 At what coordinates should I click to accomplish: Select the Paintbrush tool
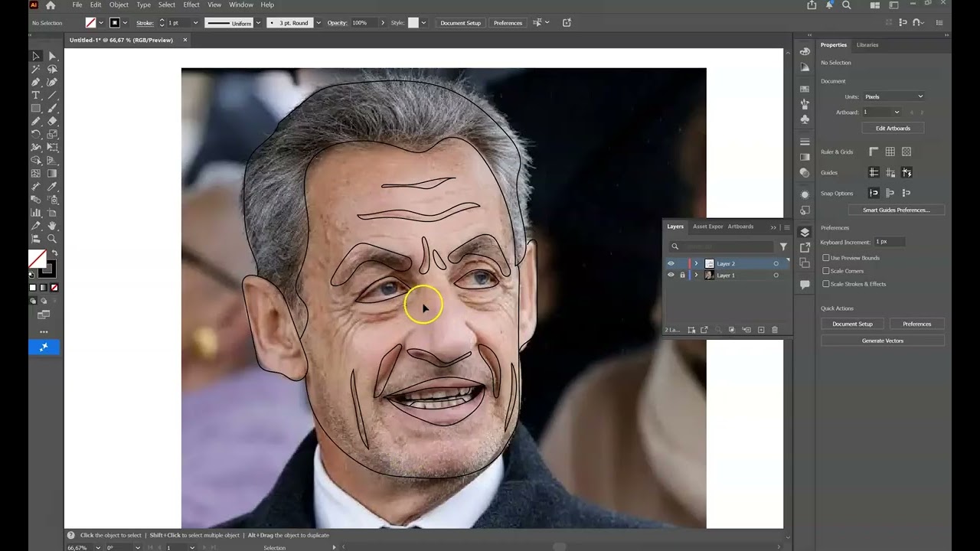pos(52,108)
